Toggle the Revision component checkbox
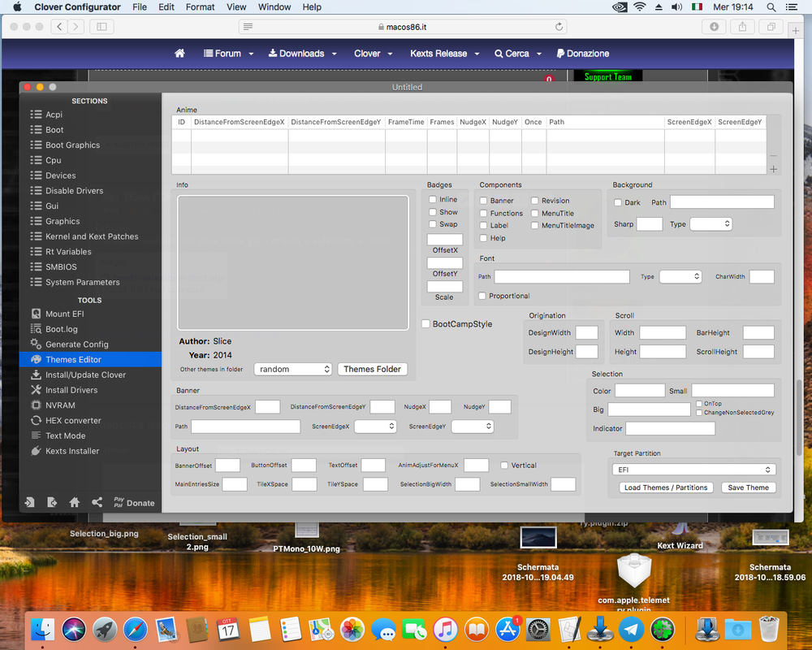Image resolution: width=812 pixels, height=650 pixels. 535,201
